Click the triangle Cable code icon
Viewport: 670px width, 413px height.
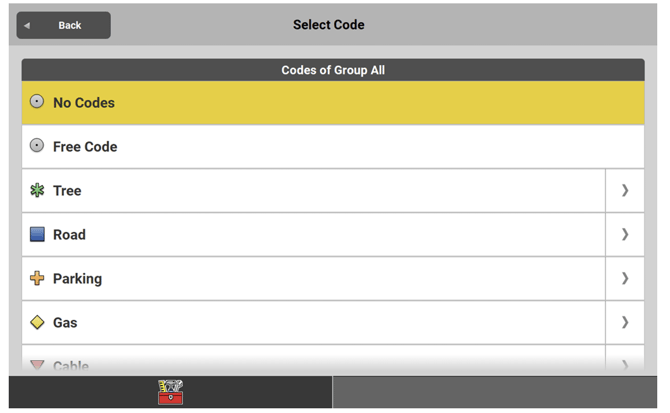coord(37,366)
